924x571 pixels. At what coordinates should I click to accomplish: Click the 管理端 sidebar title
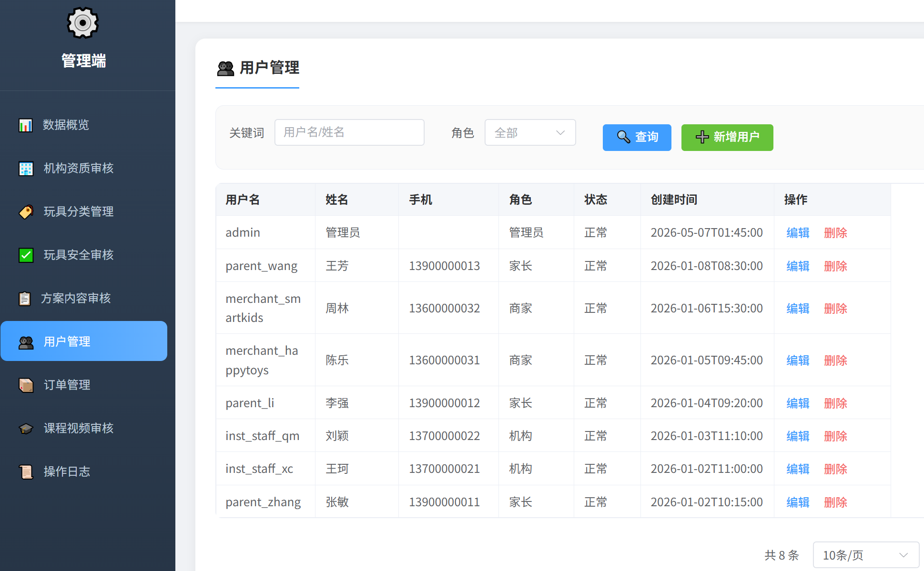tap(84, 61)
